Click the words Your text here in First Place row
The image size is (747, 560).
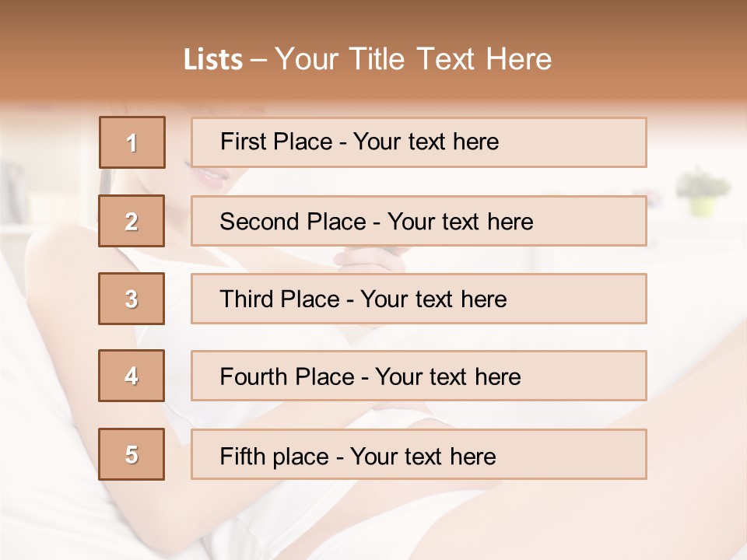point(426,142)
